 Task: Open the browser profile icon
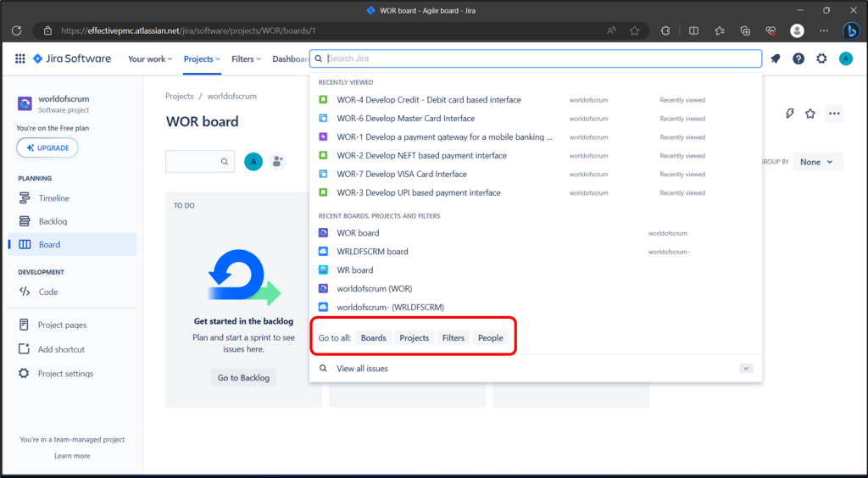(797, 31)
